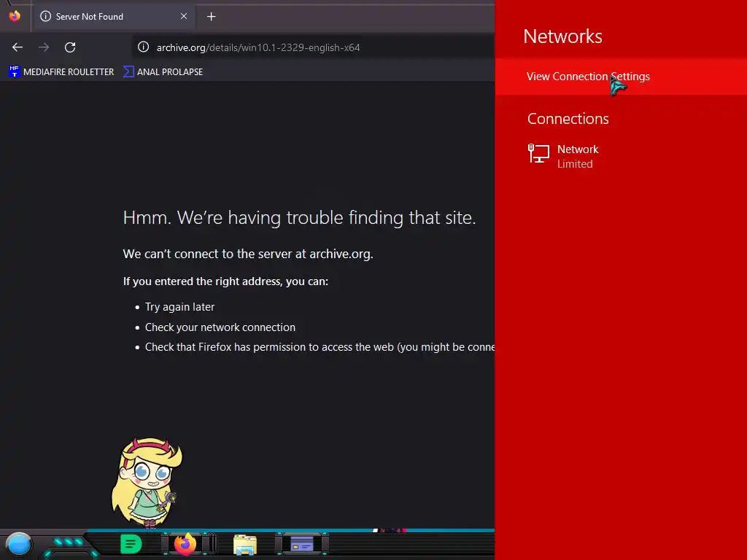Click 'Check your network connection' bullet
This screenshot has height=560, width=747.
220,327
